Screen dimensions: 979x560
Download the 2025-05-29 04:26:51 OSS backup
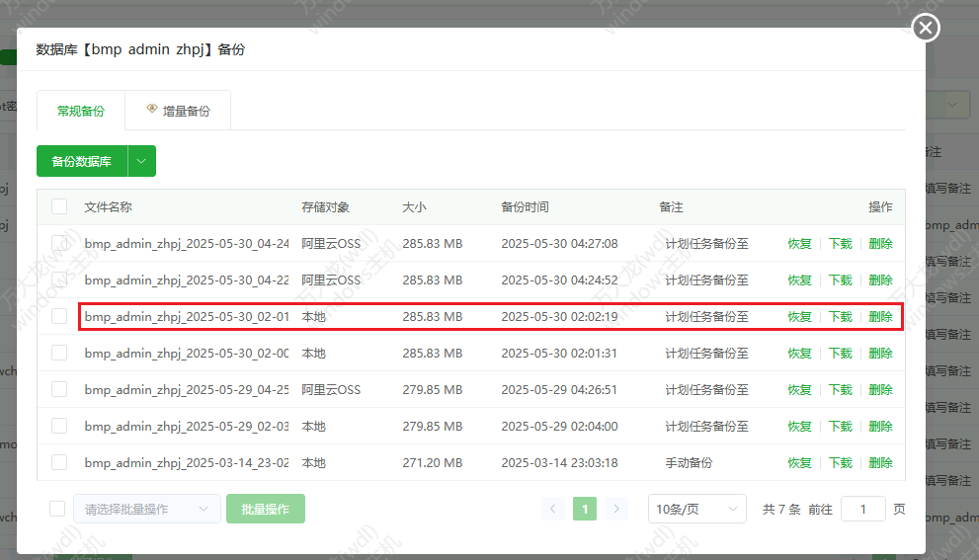coord(840,390)
